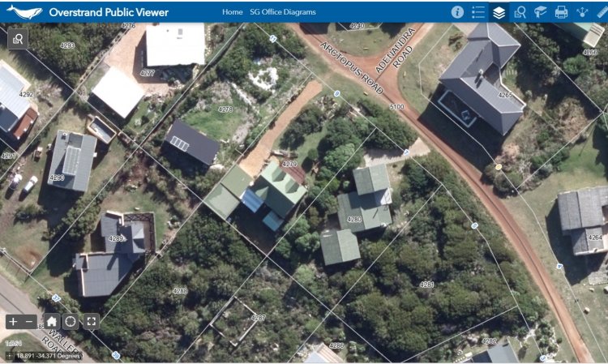Go to the default home extent

[x=52, y=321]
